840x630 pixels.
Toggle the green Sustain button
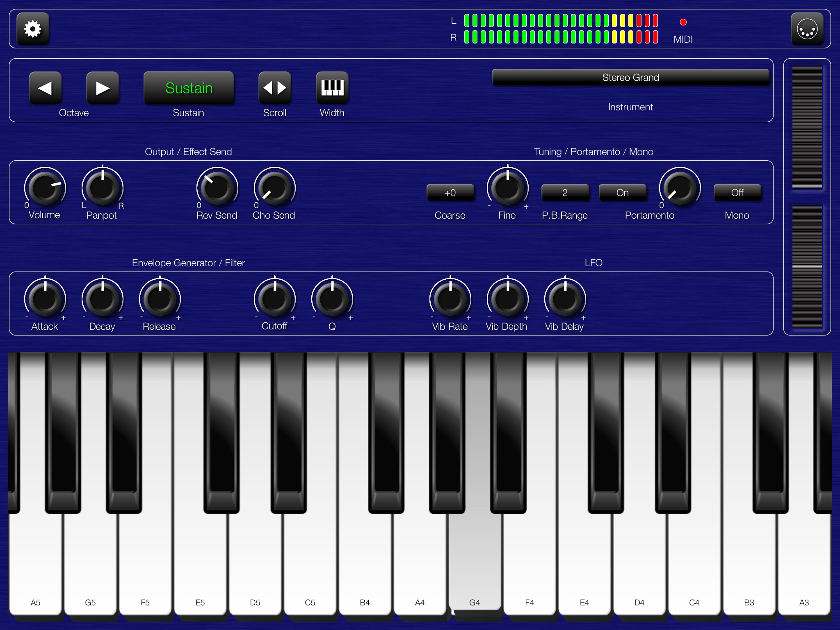coord(189,88)
